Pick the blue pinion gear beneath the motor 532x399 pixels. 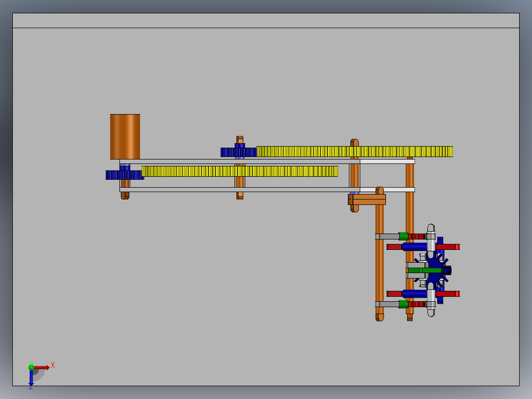pos(124,175)
